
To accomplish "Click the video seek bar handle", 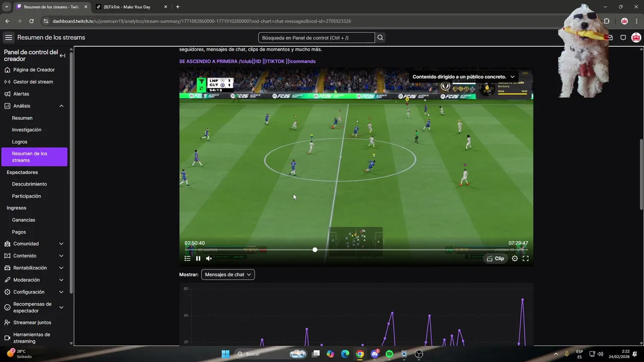I will (x=315, y=250).
